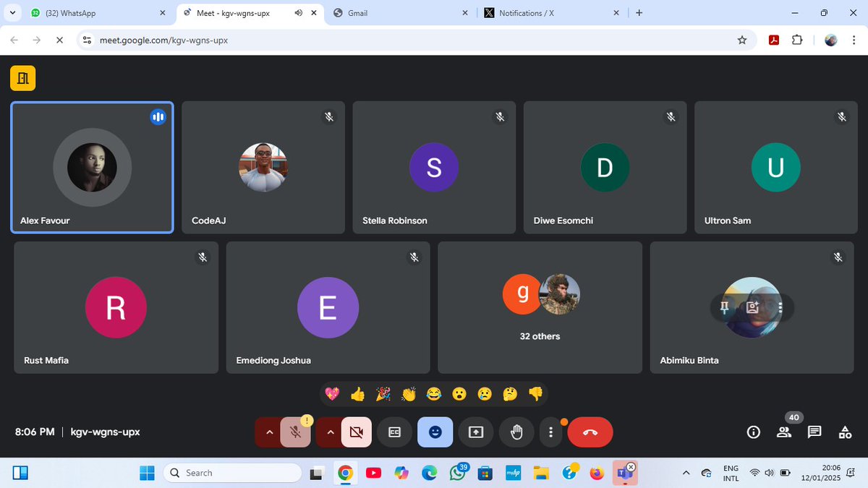Click the Diwe Esomchi name label
This screenshot has width=868, height=488.
(x=563, y=221)
